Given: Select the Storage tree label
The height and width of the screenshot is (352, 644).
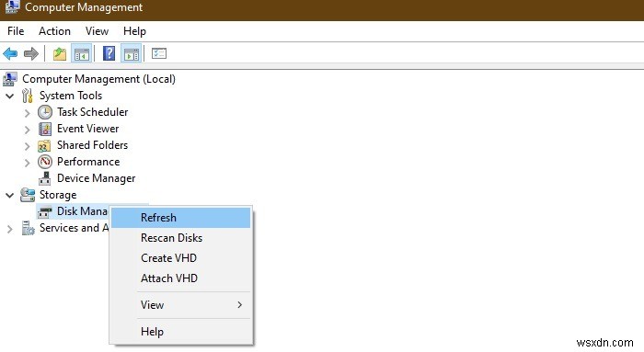Looking at the screenshot, I should point(58,195).
